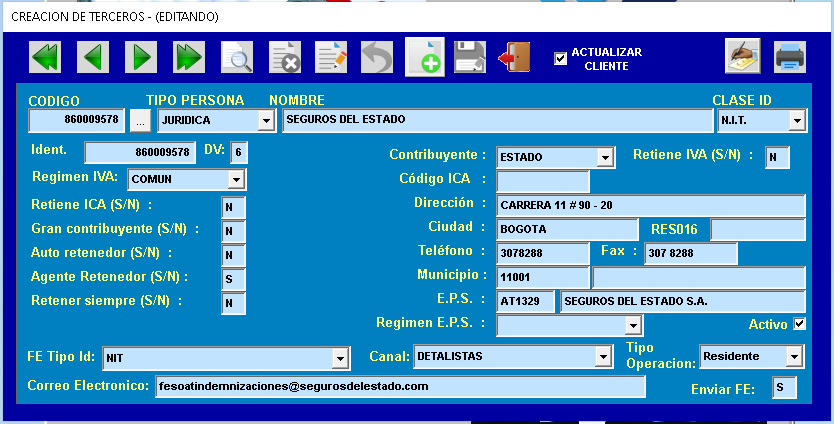Click the E.P.S. name field

tap(683, 301)
